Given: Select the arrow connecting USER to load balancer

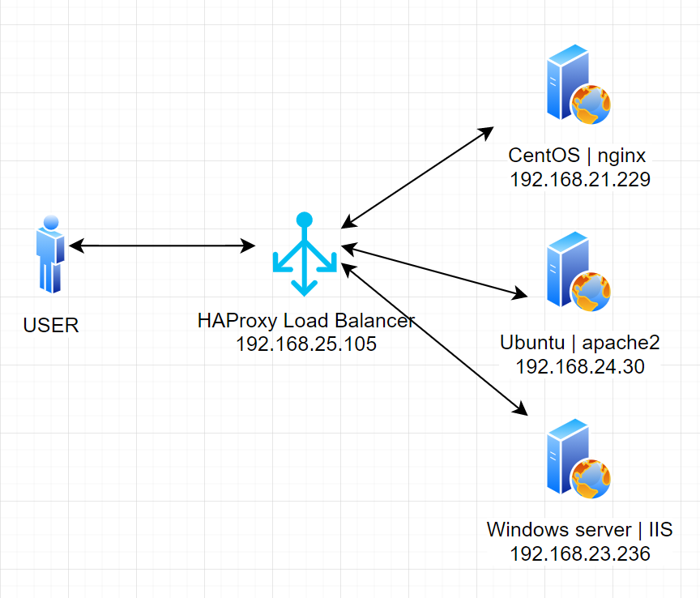Looking at the screenshot, I should point(163,246).
